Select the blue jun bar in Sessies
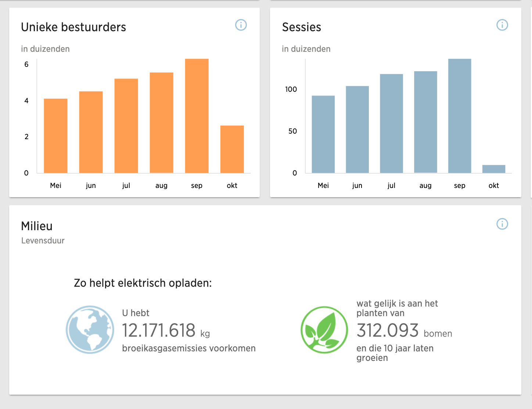Viewport: 532px width, 409px height. click(x=357, y=130)
